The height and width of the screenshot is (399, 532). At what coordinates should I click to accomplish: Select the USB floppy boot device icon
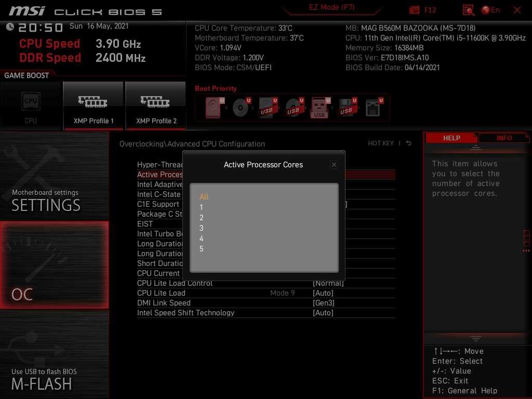point(347,108)
